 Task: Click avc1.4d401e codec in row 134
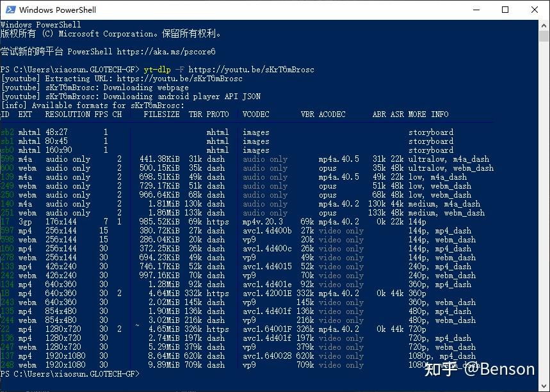point(267,285)
